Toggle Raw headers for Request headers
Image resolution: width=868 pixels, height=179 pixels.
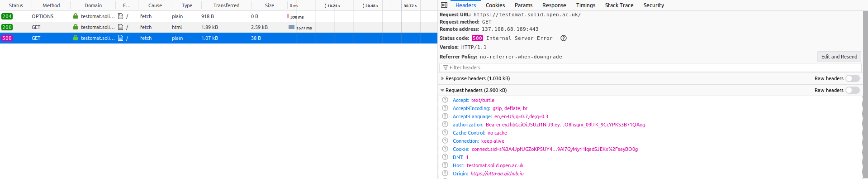coord(853,90)
